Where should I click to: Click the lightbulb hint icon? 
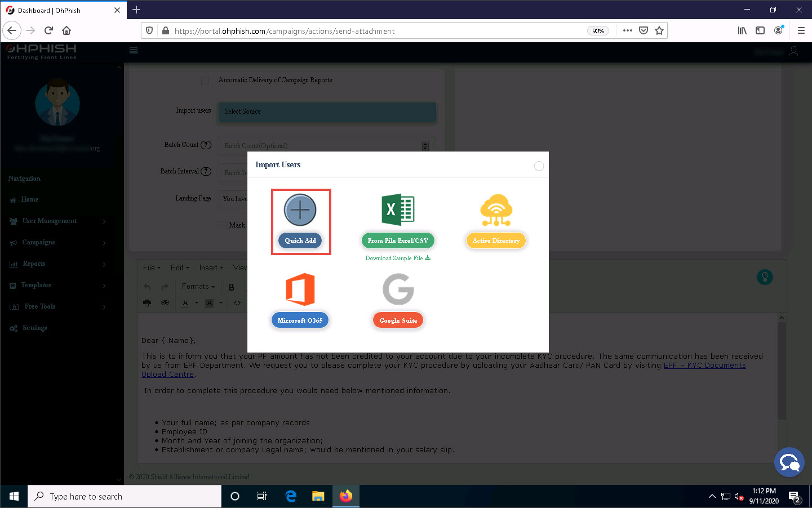point(765,277)
